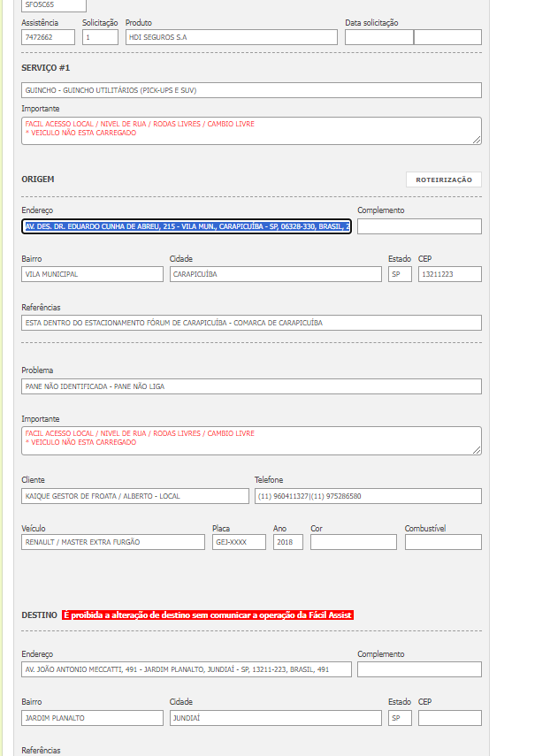Select the Problema field PANE NÃO IDENTIFICADA
The width and height of the screenshot is (550, 756).
tap(251, 386)
